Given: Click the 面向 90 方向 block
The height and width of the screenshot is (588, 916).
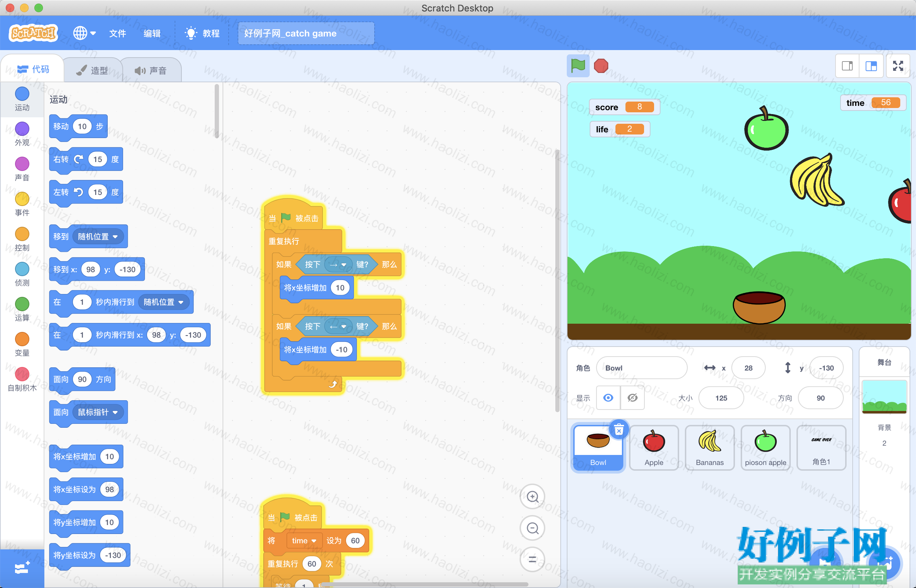Looking at the screenshot, I should point(82,379).
